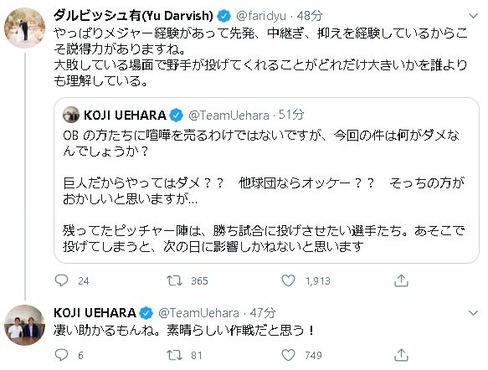Share Yu Darvish's tweet
This screenshot has height=370, width=488.
(401, 281)
